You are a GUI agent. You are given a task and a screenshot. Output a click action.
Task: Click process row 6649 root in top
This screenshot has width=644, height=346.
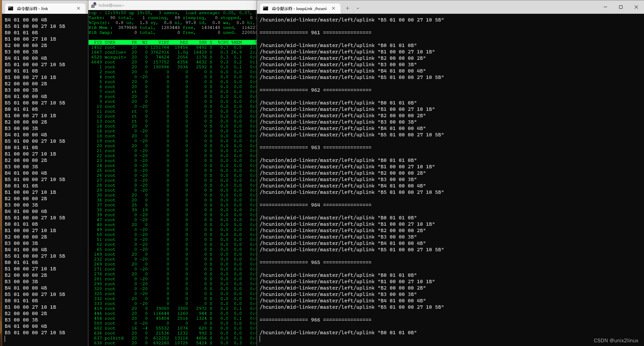pos(172,62)
